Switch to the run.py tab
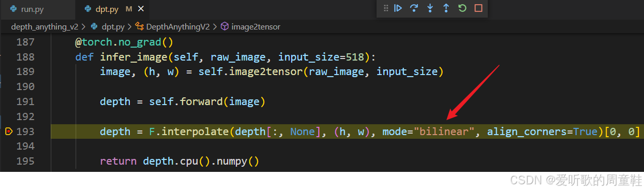 click(x=32, y=9)
